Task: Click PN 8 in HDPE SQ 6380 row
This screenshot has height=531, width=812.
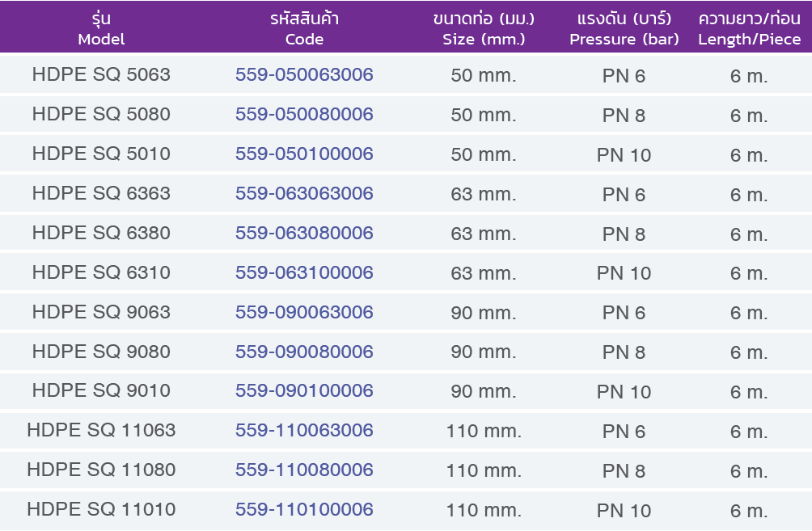Action: [624, 234]
